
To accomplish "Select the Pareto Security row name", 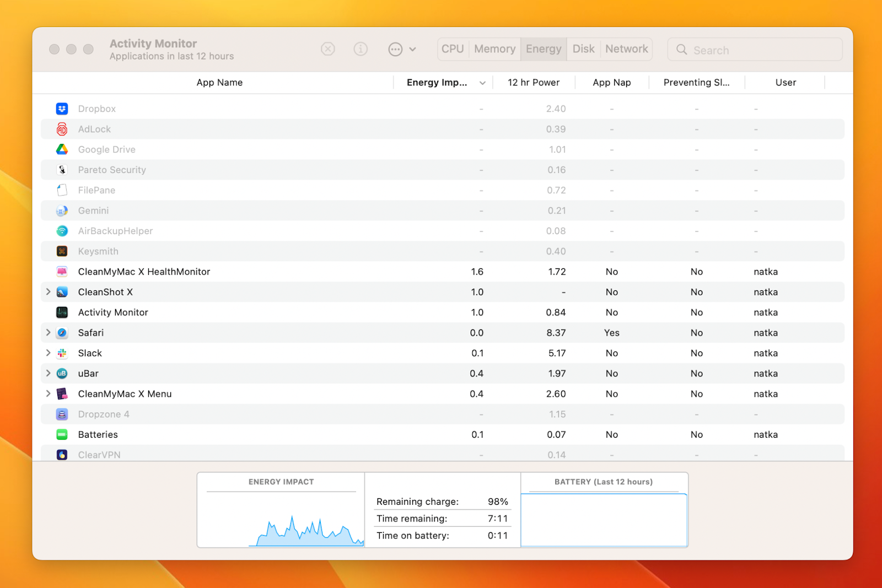I will pyautogui.click(x=112, y=170).
